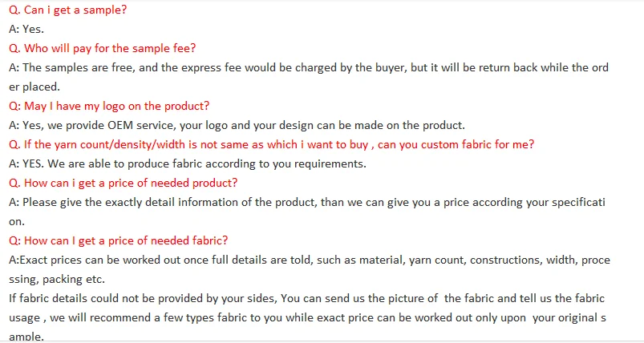The image size is (644, 343).
Task: Click the short answer "A: Yes."
Action: coord(26,30)
